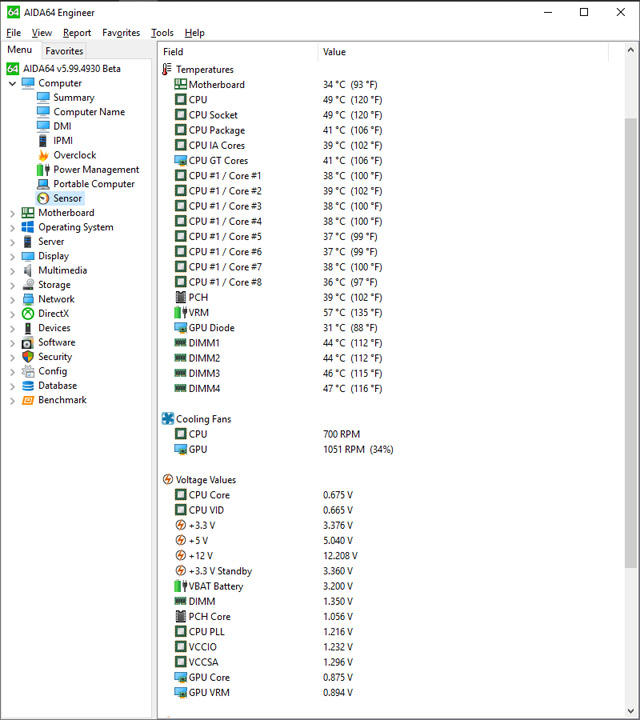Expand the Motherboard tree node
Viewport: 640px width, 720px height.
point(12,213)
